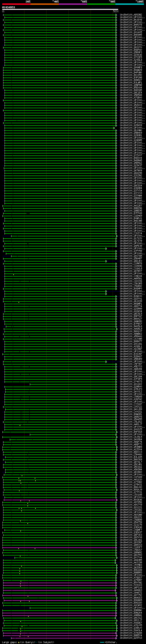Screen dimensions: 146x644
Task: Open hit UniRef100_A9SGN2
Action: point(131,15)
